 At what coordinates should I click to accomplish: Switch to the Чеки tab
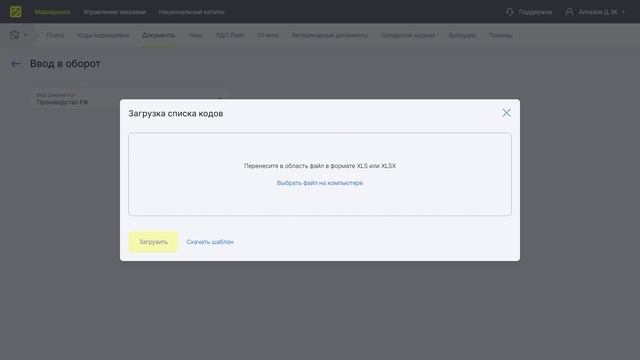(196, 36)
